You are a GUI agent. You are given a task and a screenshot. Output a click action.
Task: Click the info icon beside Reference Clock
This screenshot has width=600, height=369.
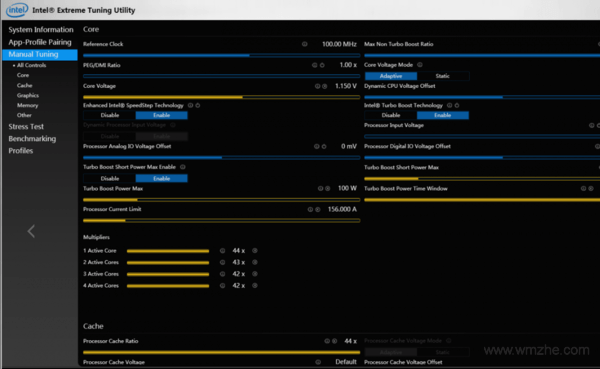pos(305,44)
